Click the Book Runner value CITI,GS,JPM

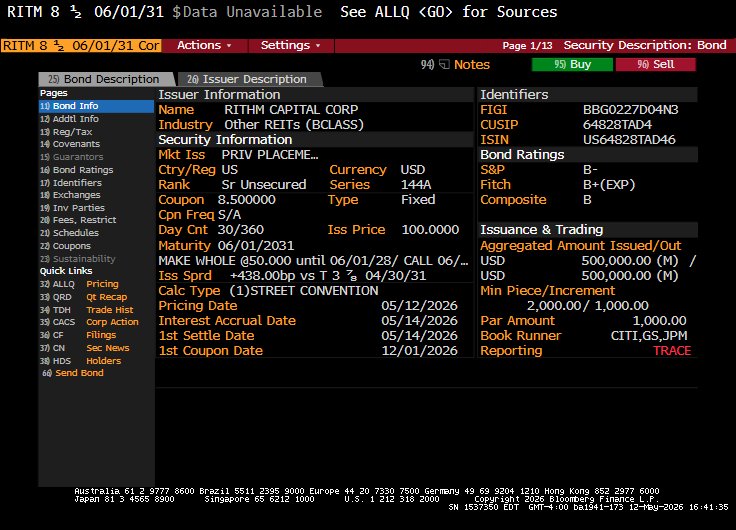click(649, 336)
